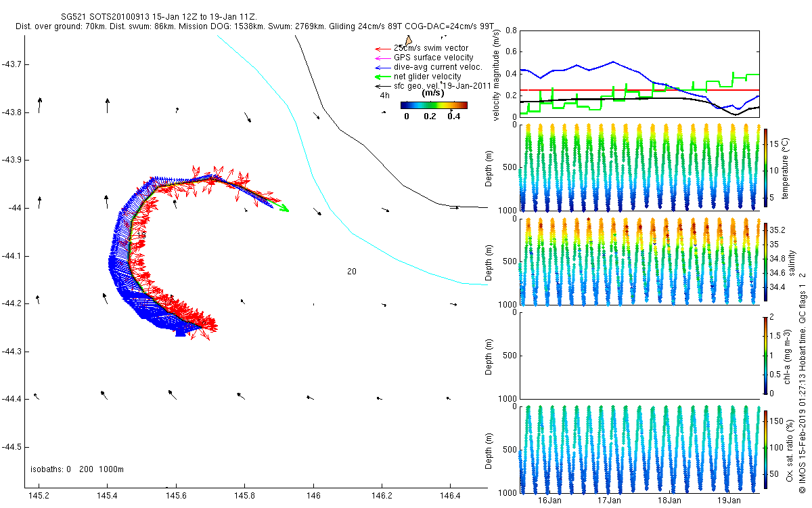Click latitude tick label -44.5
The width and height of the screenshot is (812, 508).
tap(12, 447)
